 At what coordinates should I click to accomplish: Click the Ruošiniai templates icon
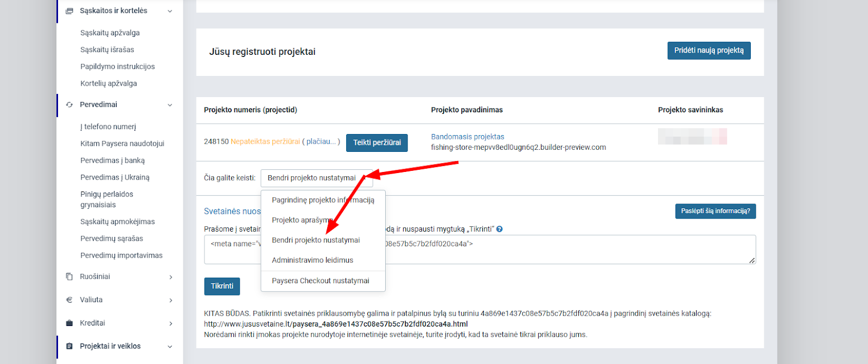(69, 277)
